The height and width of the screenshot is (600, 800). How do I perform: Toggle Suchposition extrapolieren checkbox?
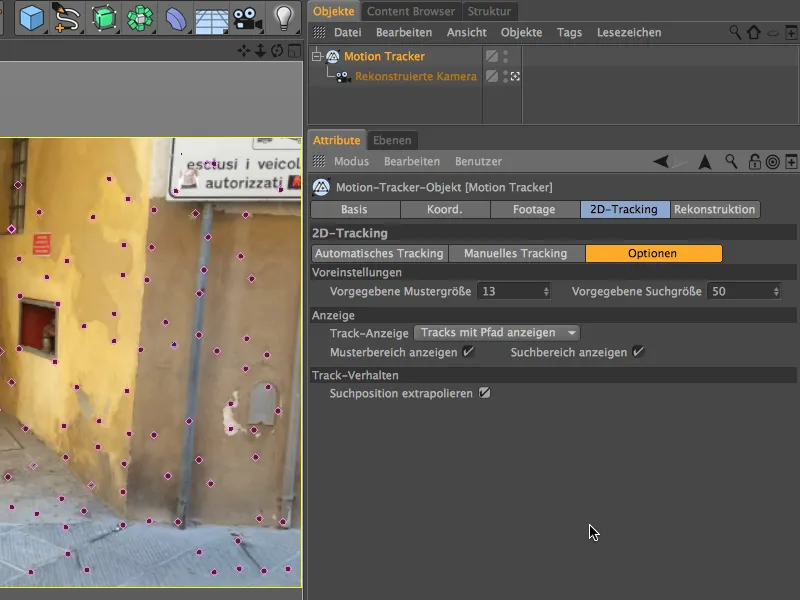[484, 393]
